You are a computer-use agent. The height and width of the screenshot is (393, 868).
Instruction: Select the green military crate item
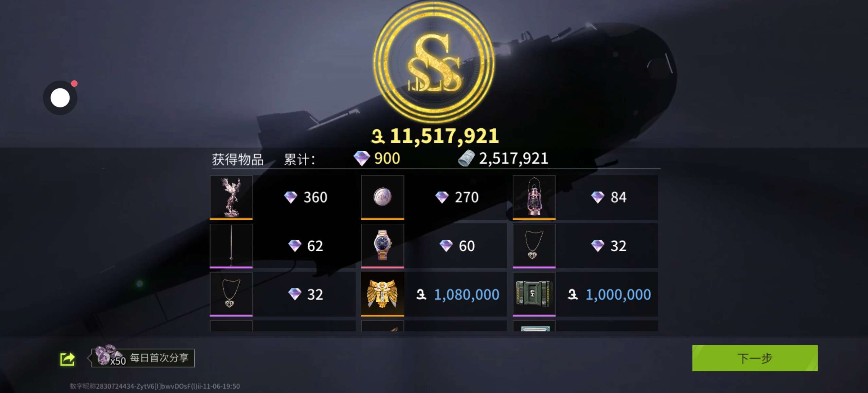pyautogui.click(x=534, y=294)
